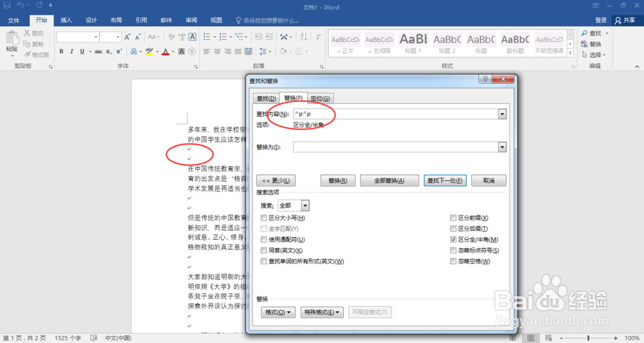Screen dimensions: 644x343
Task: Switch to the 查找 tab in dialog
Action: [266, 98]
